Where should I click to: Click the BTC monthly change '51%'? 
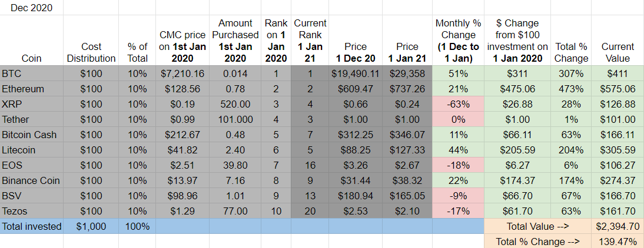coord(459,73)
